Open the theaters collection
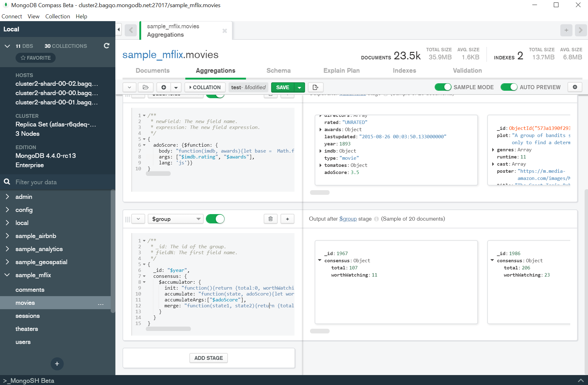 tap(27, 329)
